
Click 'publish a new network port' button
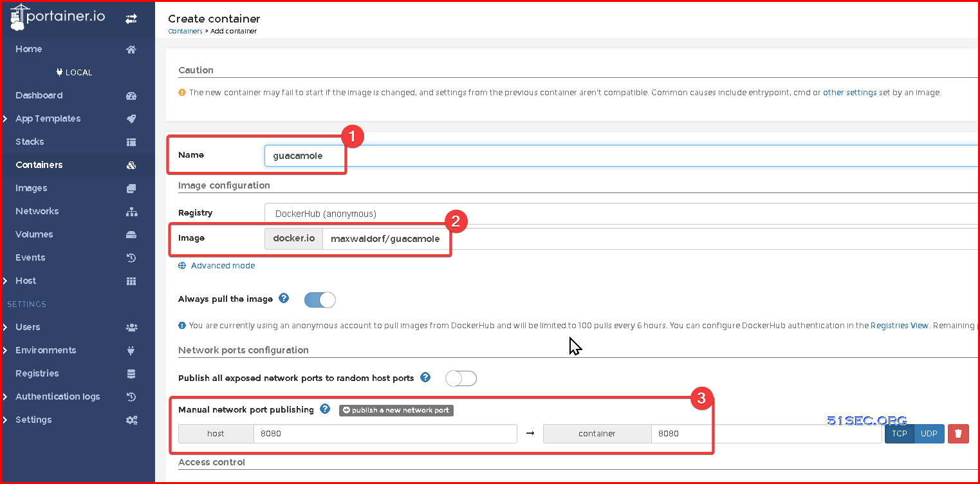click(396, 410)
